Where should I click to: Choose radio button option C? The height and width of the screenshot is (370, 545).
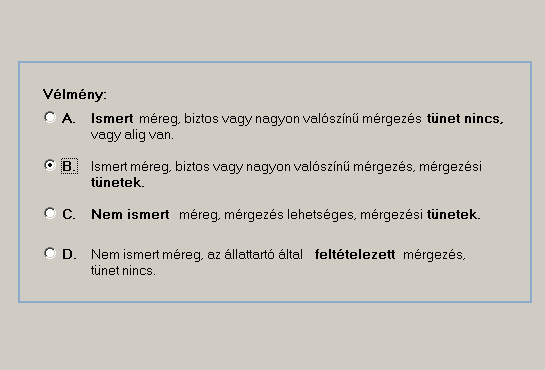tap(50, 213)
